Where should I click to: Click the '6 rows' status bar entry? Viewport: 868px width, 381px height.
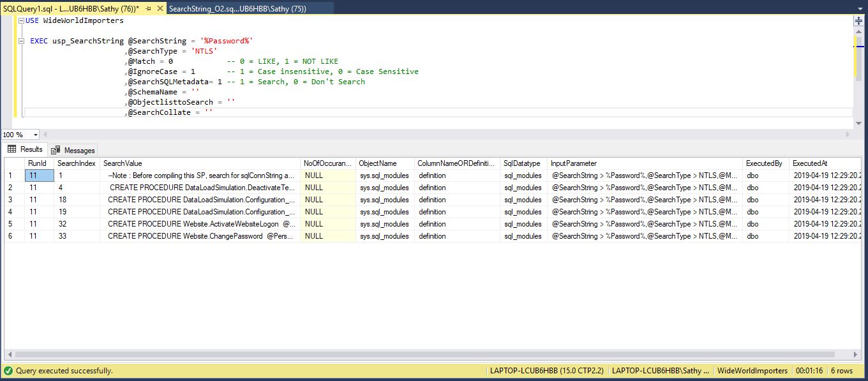point(841,371)
